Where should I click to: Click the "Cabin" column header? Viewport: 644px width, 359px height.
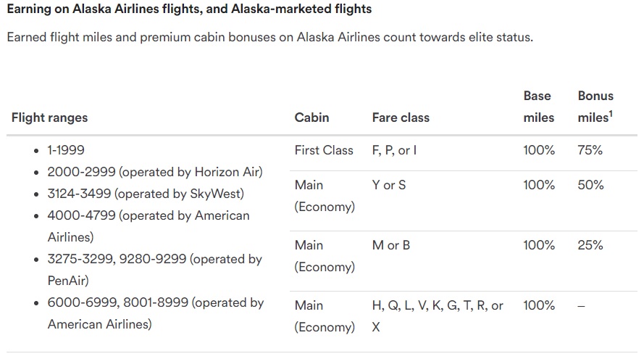pyautogui.click(x=311, y=117)
